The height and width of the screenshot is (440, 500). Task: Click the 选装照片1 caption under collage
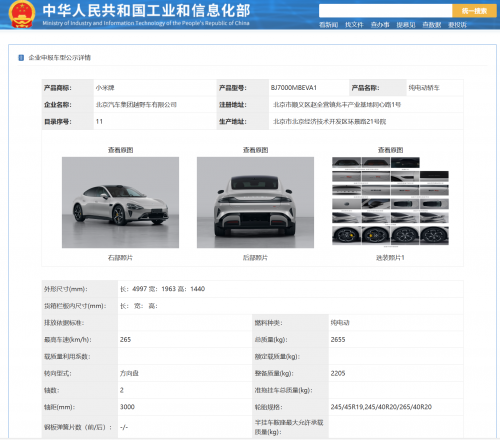[x=390, y=258]
